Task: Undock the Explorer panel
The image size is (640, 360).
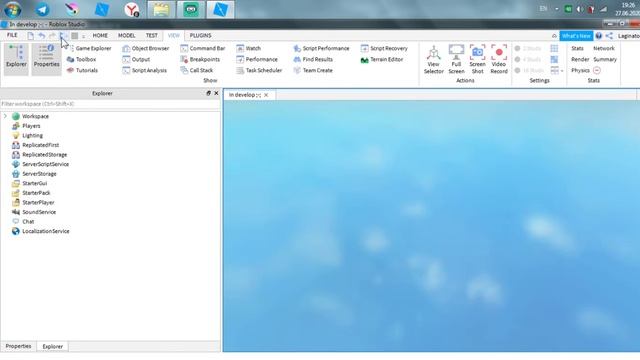Action: pyautogui.click(x=209, y=93)
